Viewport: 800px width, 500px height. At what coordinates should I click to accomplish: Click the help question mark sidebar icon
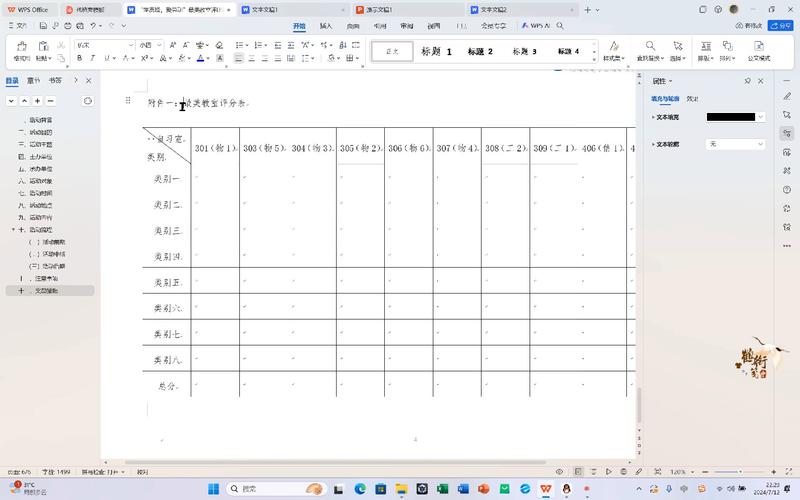787,190
